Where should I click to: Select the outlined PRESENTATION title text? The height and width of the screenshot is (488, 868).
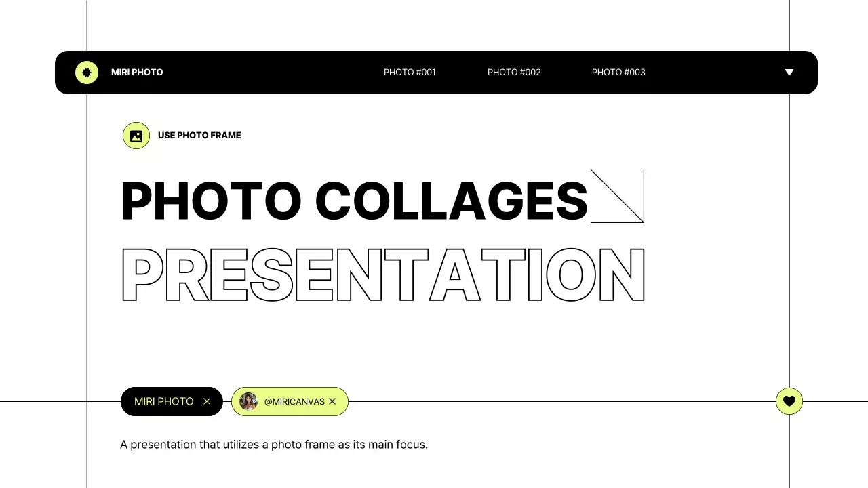click(x=383, y=274)
